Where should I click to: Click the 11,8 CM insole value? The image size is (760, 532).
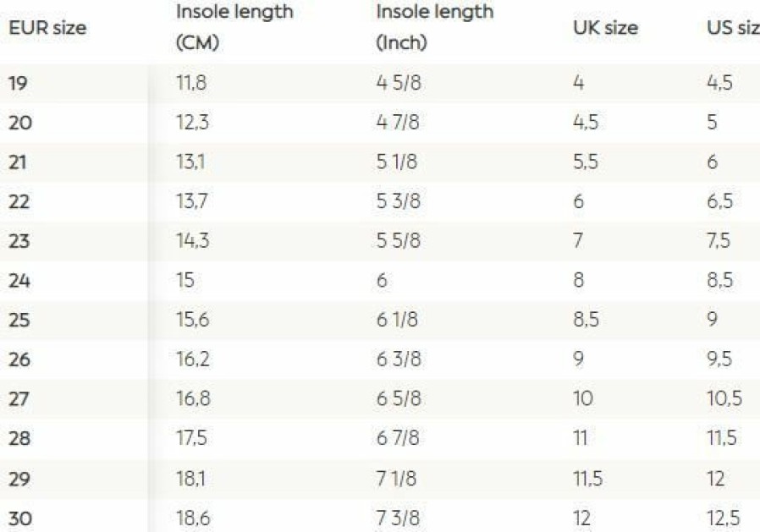click(x=191, y=84)
